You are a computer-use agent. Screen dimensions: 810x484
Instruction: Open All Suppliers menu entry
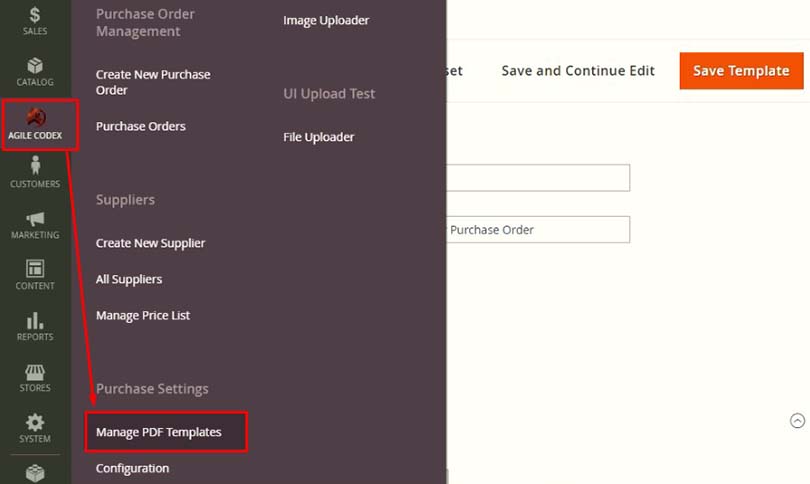(129, 279)
